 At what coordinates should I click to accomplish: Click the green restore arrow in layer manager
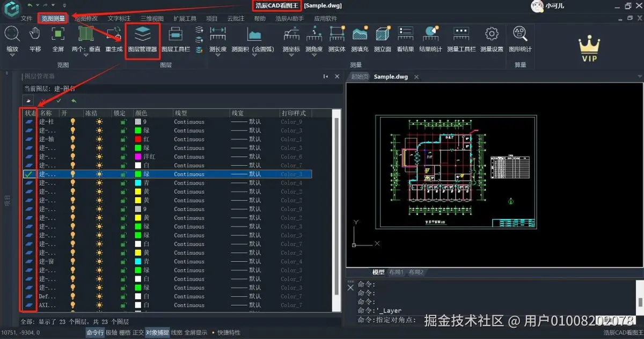(x=74, y=100)
